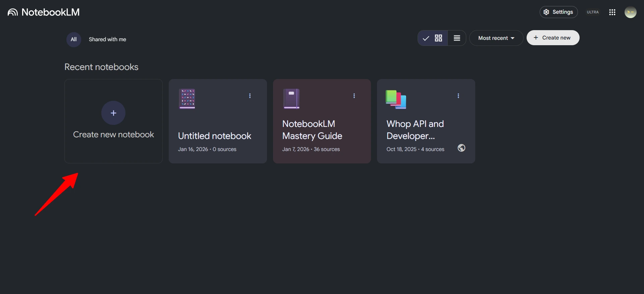The height and width of the screenshot is (294, 644).
Task: Switch to grid view
Action: [433, 38]
